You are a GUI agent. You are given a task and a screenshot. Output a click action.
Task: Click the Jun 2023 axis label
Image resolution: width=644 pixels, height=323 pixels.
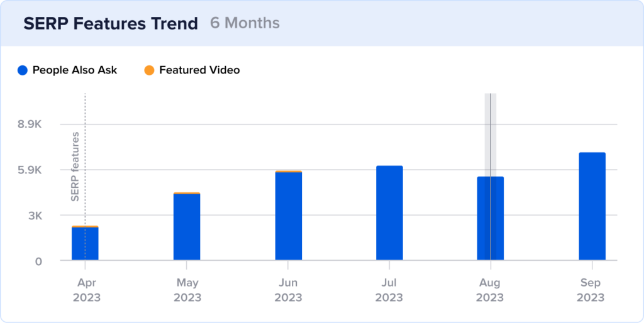click(x=288, y=290)
